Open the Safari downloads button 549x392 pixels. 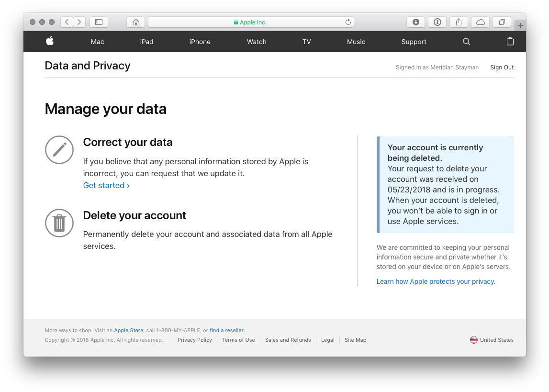click(415, 22)
